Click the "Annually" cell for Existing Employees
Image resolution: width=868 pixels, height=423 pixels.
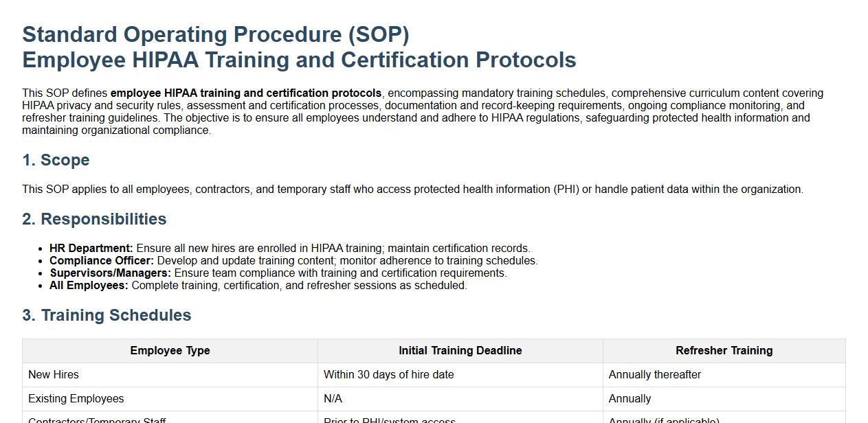pyautogui.click(x=630, y=399)
